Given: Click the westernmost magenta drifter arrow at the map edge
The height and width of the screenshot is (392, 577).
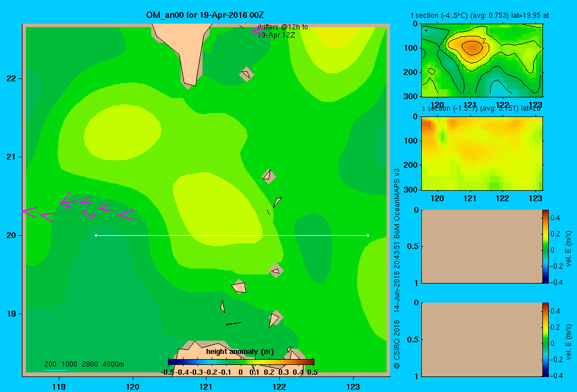Looking at the screenshot, I should (x=29, y=212).
